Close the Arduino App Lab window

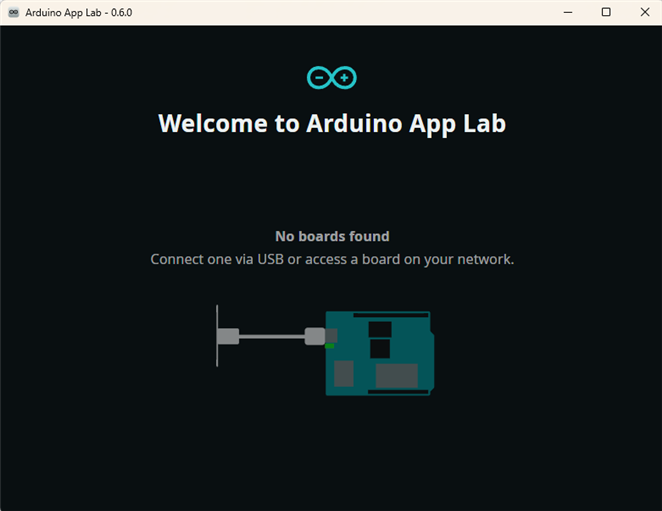click(x=645, y=12)
